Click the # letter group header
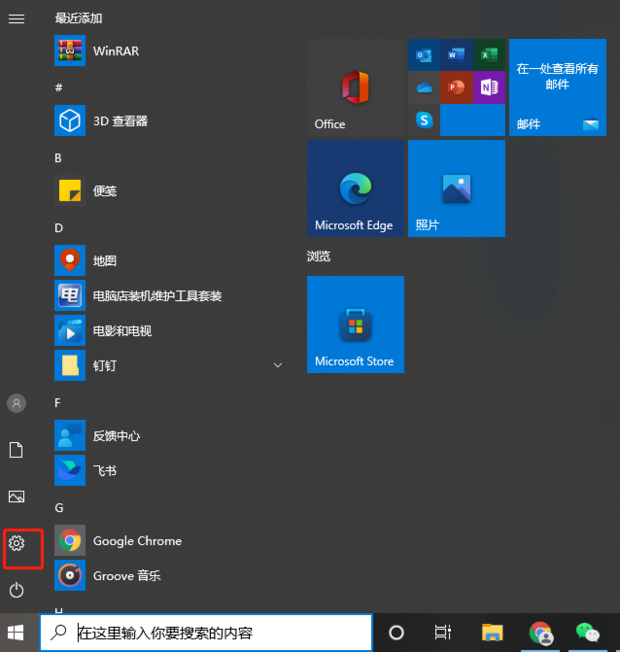620x652 pixels. pos(59,87)
